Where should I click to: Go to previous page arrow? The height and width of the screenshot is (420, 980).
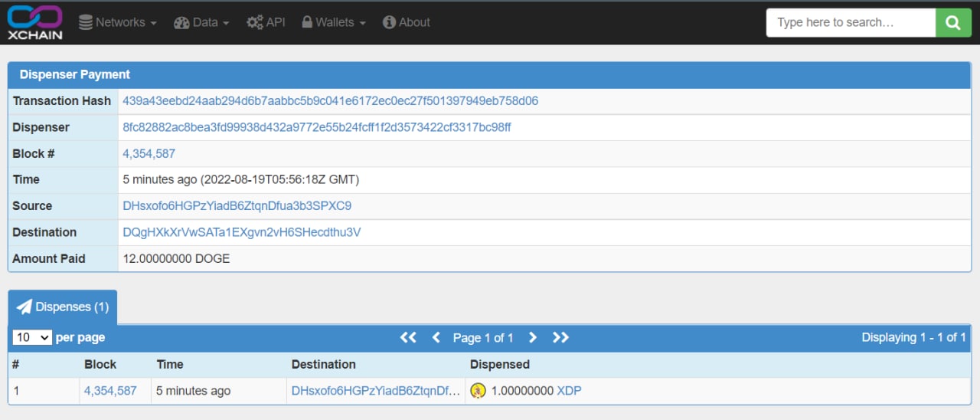point(436,337)
